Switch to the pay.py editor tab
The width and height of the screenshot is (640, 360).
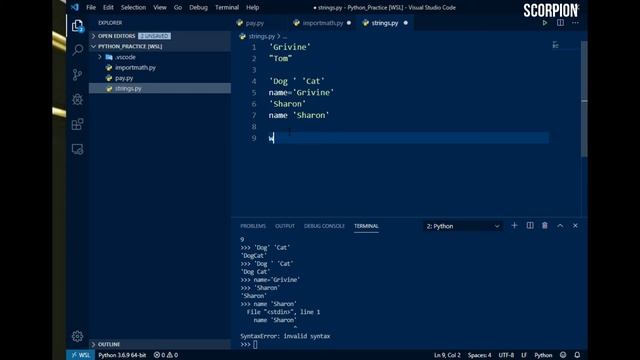click(255, 23)
